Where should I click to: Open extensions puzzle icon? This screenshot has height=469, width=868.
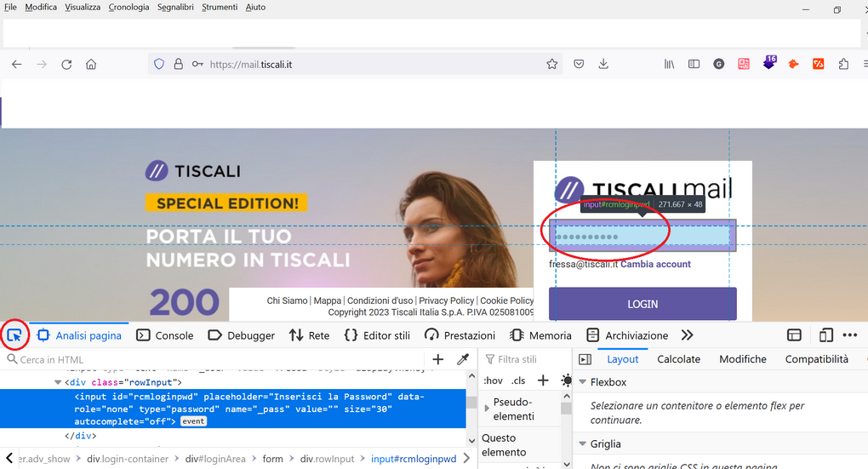click(x=843, y=64)
